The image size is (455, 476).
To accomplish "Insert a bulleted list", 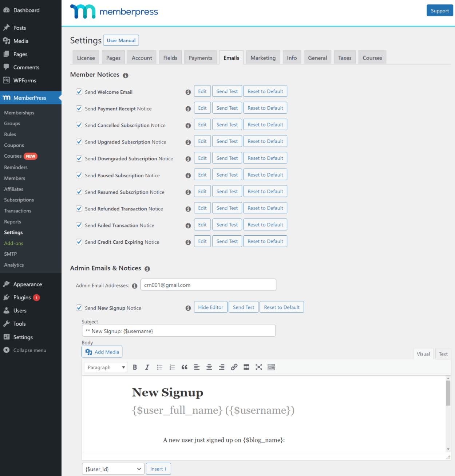I will [x=160, y=367].
